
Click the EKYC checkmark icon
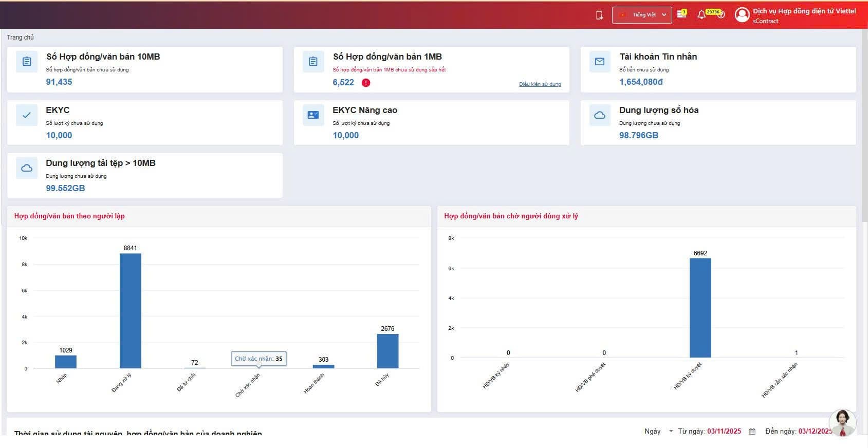click(27, 115)
